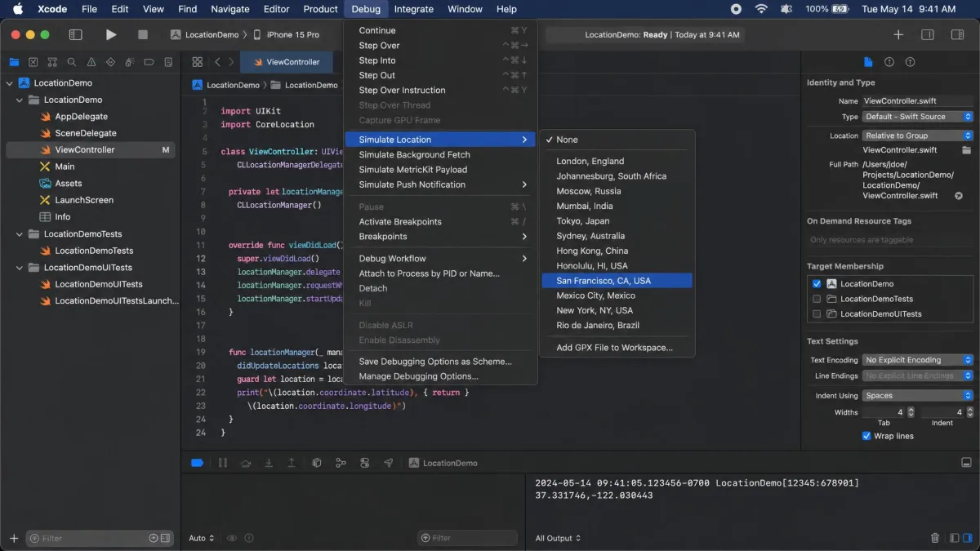Open the Product menu in the menu bar
Screen dimensions: 980x551
tap(320, 9)
